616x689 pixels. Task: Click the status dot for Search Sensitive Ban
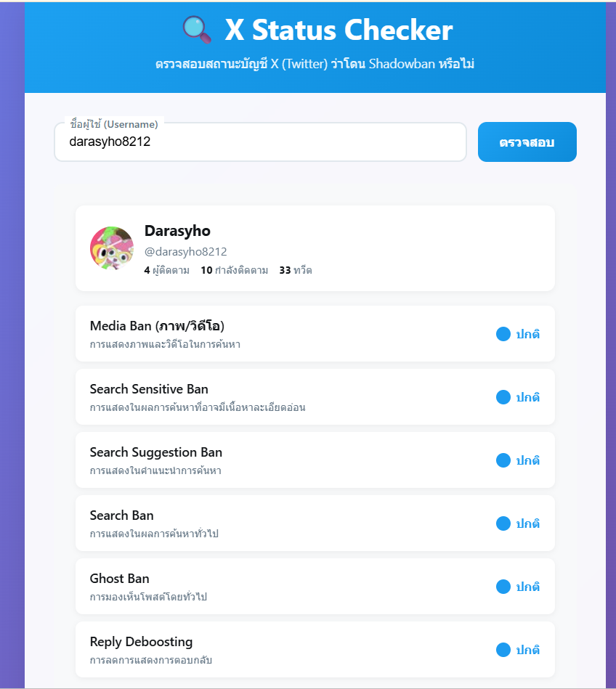tap(503, 397)
